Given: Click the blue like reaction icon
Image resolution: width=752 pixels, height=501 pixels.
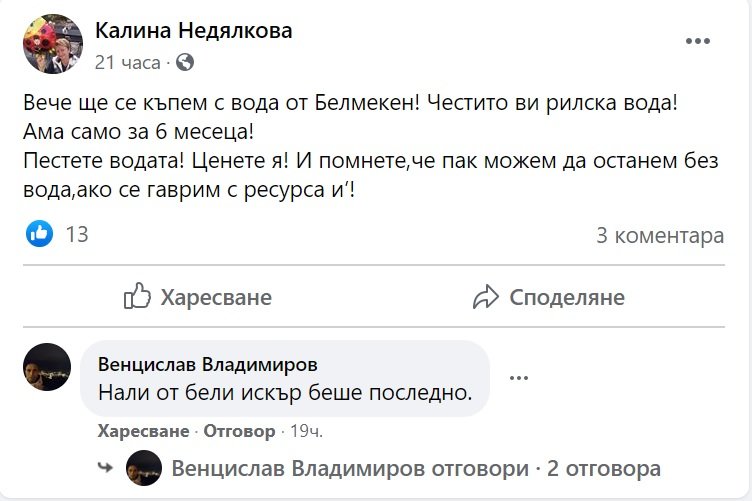Looking at the screenshot, I should (x=40, y=234).
